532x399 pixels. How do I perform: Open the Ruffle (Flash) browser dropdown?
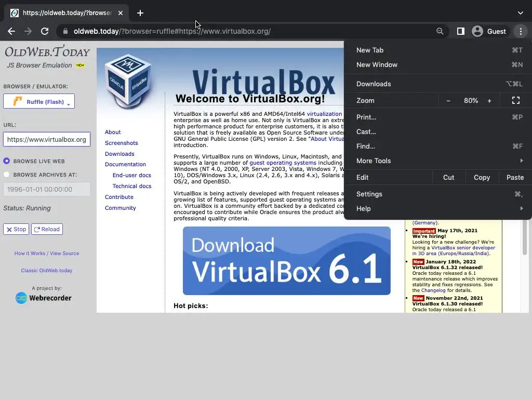pos(39,101)
